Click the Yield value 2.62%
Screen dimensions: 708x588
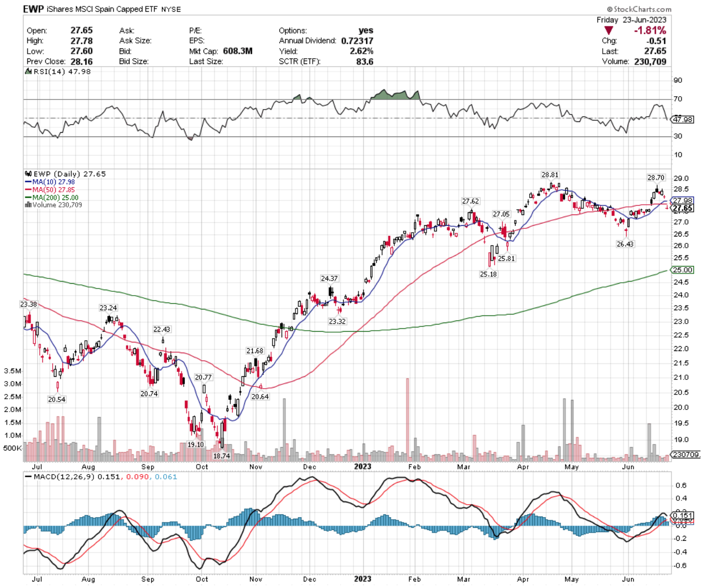coord(362,51)
